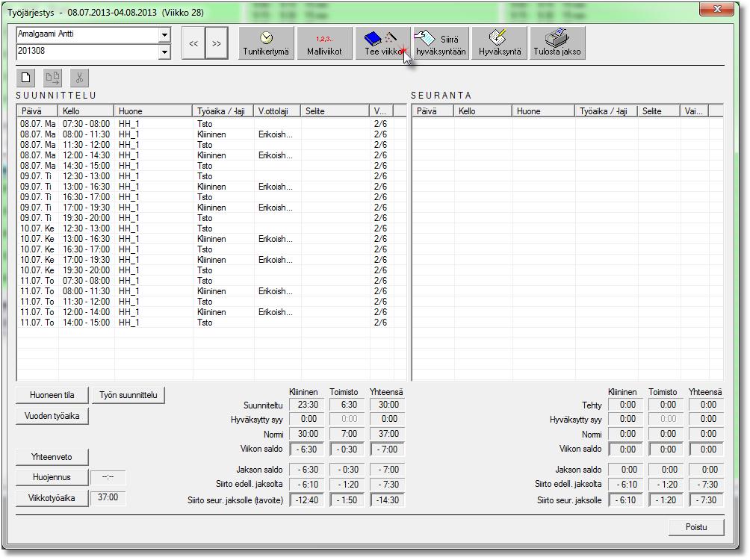
Task: Select row 08.07. Ma 08:00 - 11:30
Action: [211, 134]
